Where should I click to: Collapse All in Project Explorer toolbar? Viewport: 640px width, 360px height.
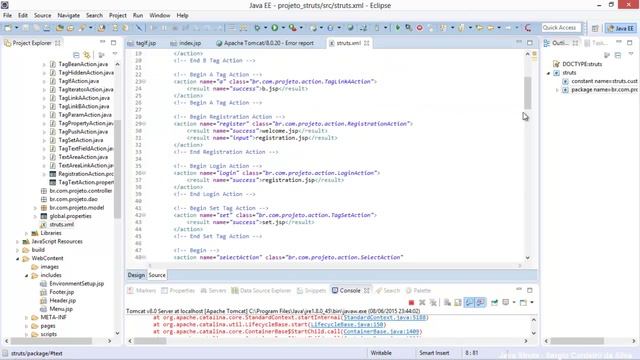coord(76,55)
